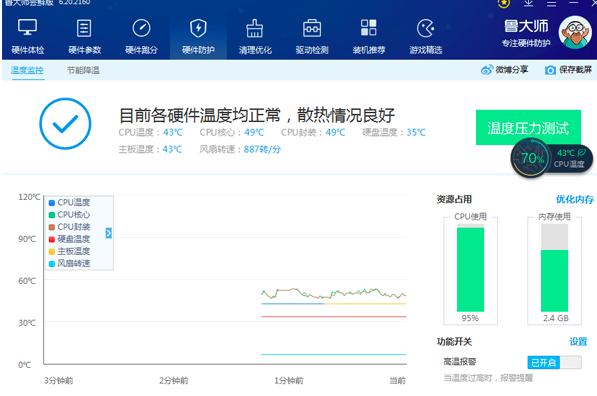Toggle CPU核心 legend series
The height and width of the screenshot is (396, 597).
coord(69,215)
